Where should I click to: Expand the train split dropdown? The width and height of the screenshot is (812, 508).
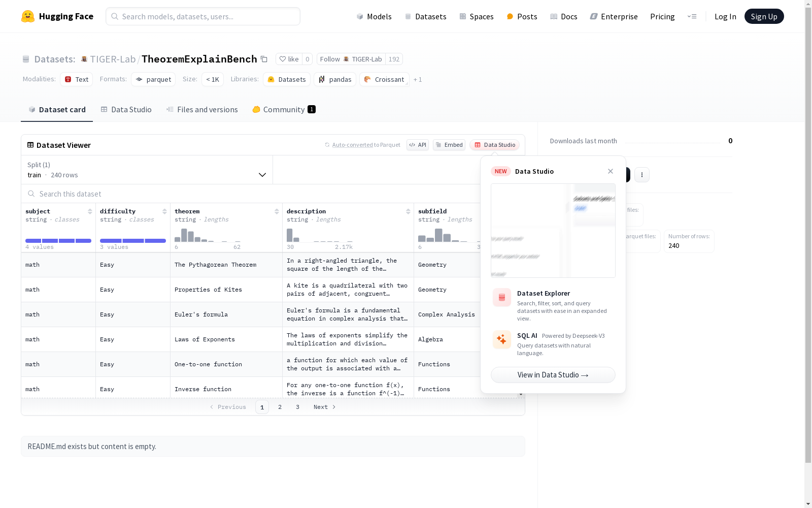[x=147, y=170]
